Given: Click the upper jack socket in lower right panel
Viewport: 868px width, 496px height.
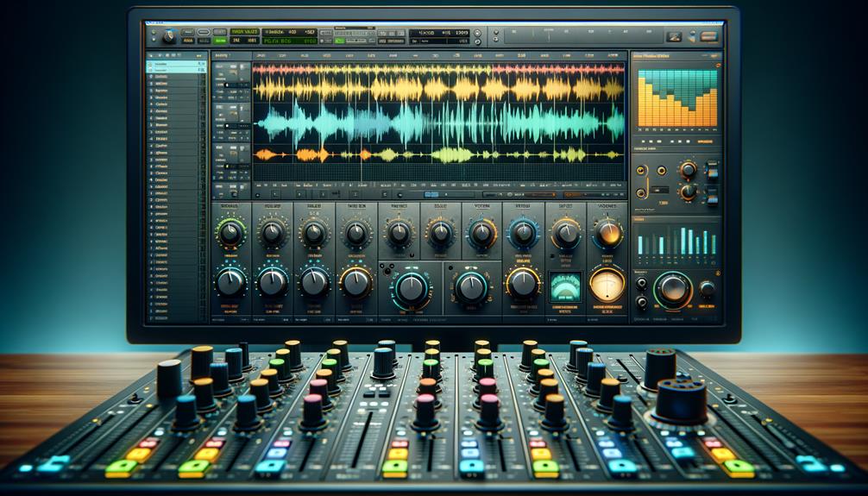Looking at the screenshot, I should point(641,284).
